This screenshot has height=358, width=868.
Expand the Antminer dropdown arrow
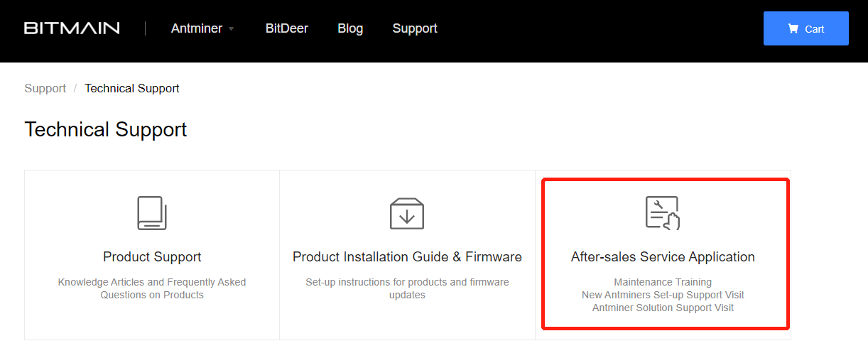[231, 29]
